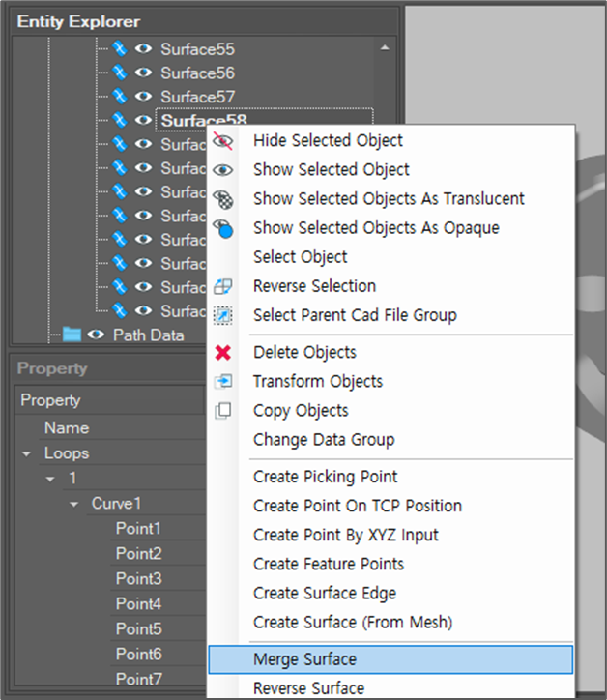Collapse the Loops property group
This screenshot has width=607, height=700.
click(x=26, y=453)
